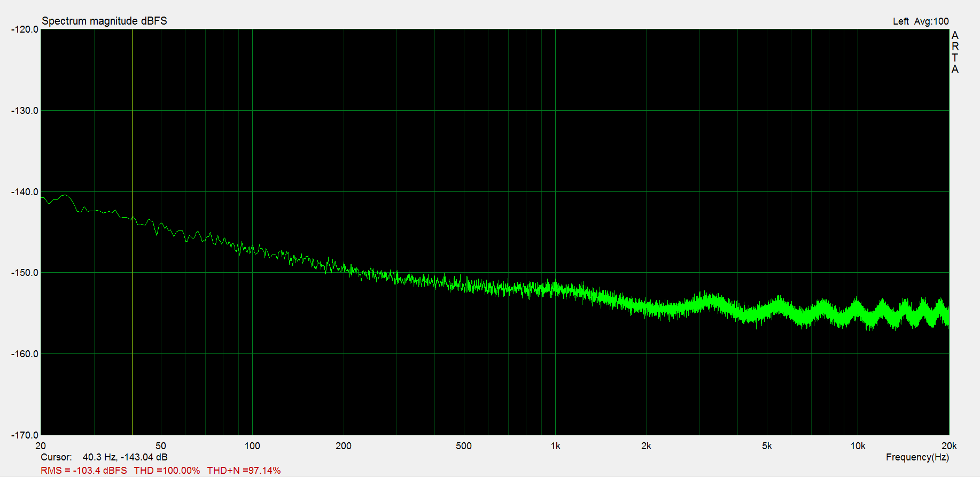Image resolution: width=980 pixels, height=477 pixels.
Task: Click the 'Spectrum magnitude dBFS' title
Action: coord(104,21)
